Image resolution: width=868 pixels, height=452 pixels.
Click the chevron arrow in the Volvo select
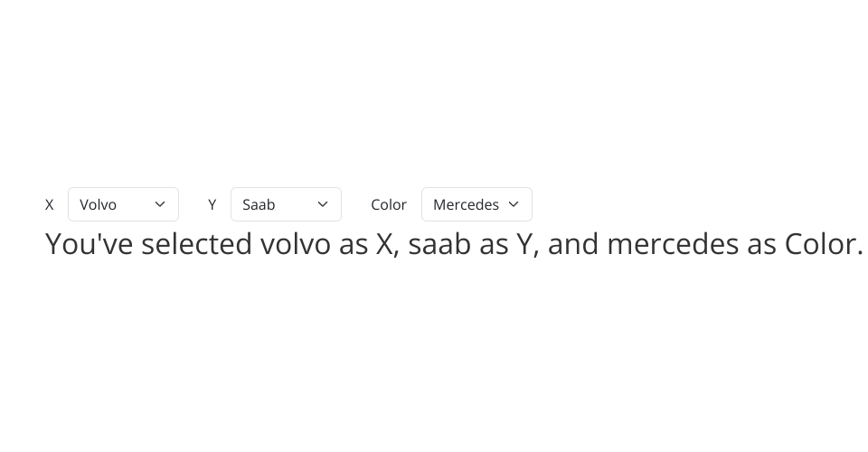[x=160, y=204]
